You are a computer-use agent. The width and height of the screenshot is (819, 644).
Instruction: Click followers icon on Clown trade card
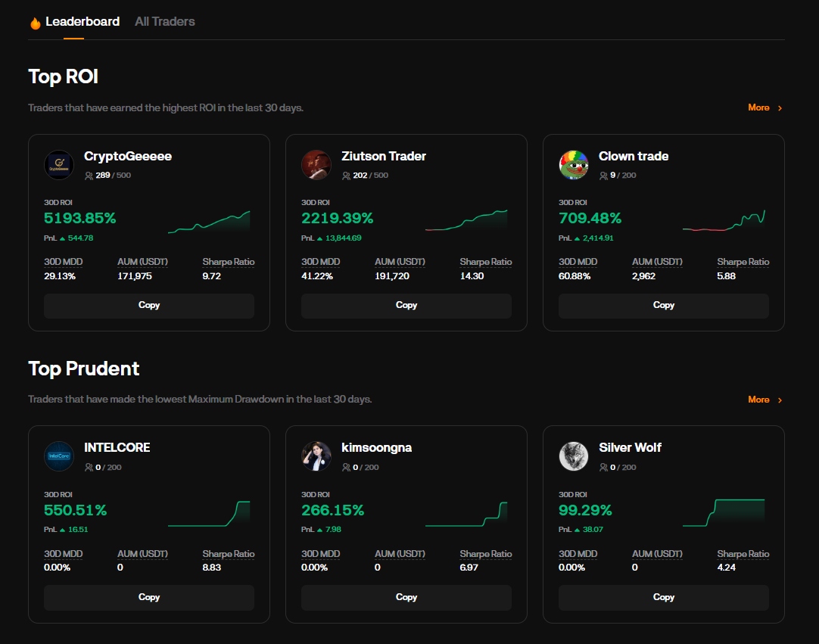pyautogui.click(x=604, y=176)
